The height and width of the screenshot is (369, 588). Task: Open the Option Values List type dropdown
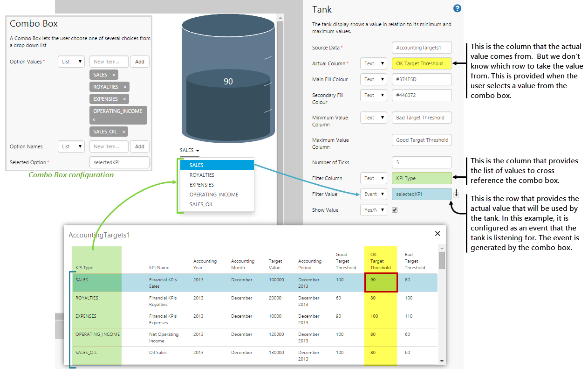pyautogui.click(x=71, y=62)
